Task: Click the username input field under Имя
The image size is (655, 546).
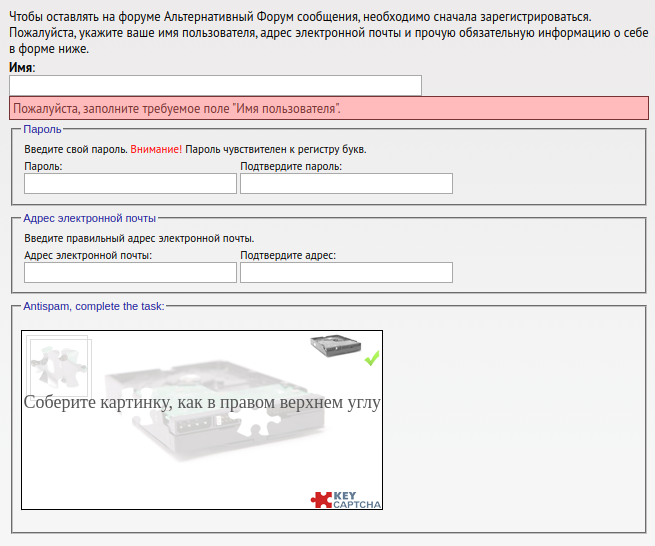Action: [215, 85]
